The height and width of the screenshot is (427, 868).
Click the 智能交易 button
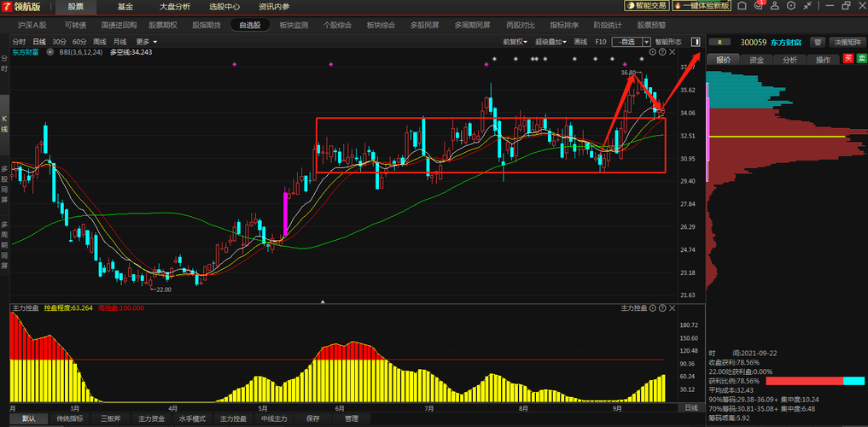point(646,5)
